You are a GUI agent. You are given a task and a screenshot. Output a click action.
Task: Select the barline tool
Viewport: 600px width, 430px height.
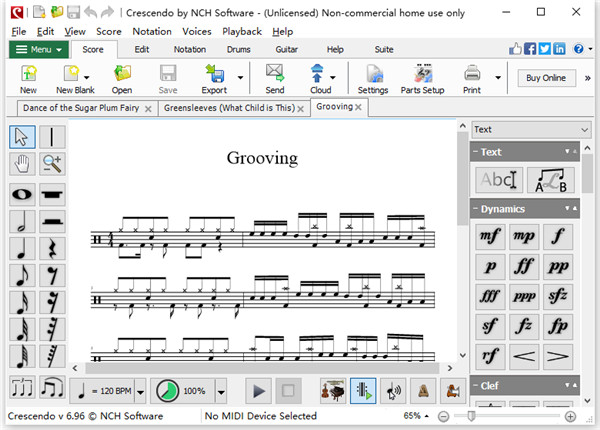coord(52,137)
